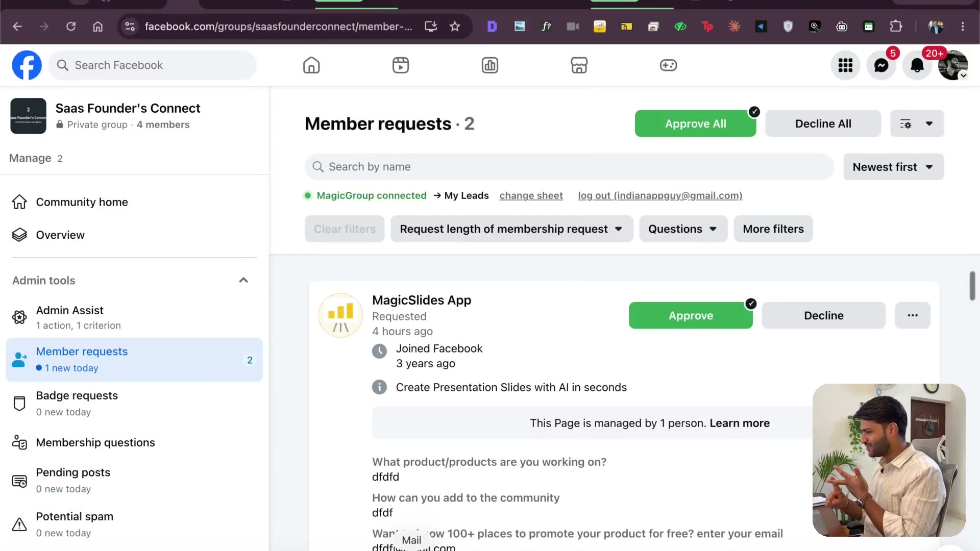Open Gaming controller icon

pos(668,65)
